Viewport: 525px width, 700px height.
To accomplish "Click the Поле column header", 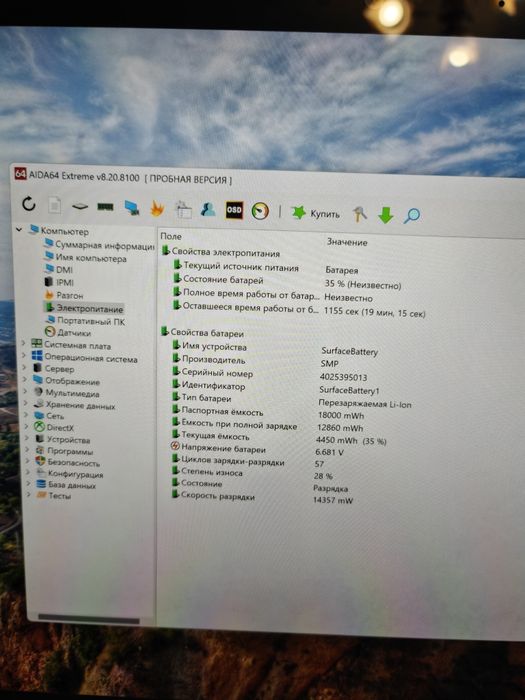I will tap(171, 236).
